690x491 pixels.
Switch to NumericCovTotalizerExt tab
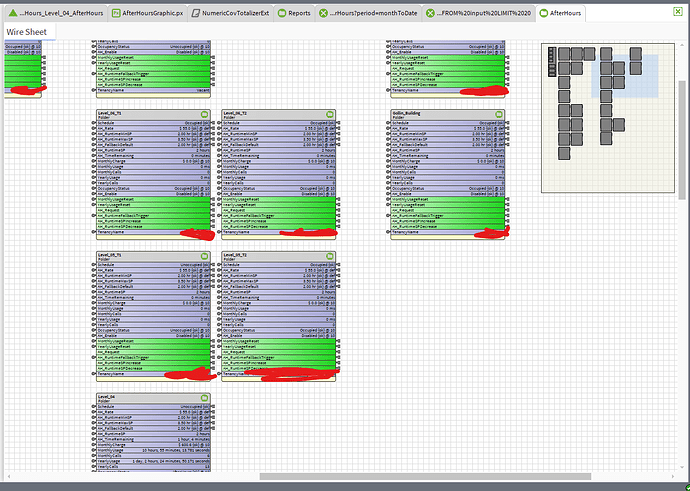(x=230, y=13)
